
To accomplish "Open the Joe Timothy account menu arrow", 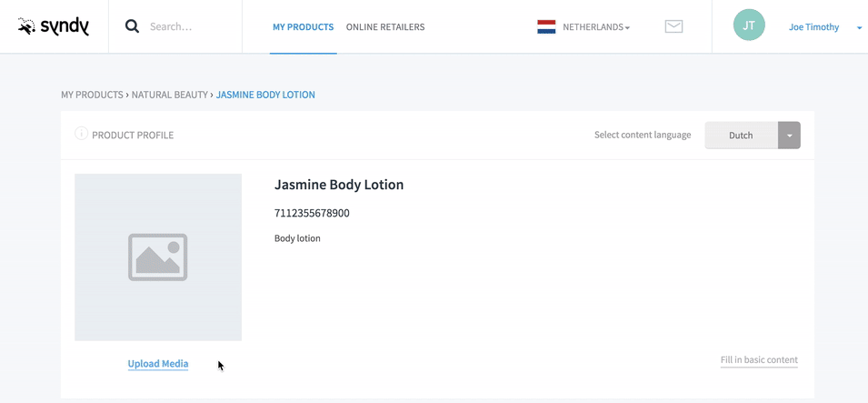I will click(x=859, y=27).
